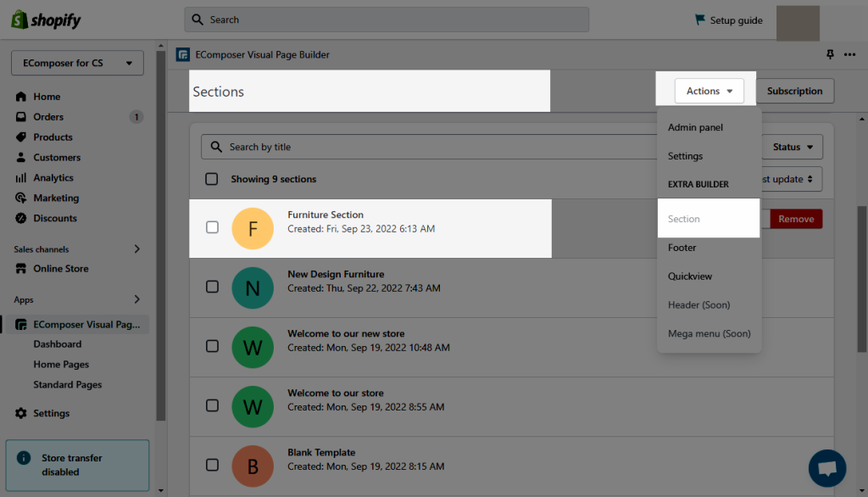Select Section under Extra Builder

coord(709,219)
